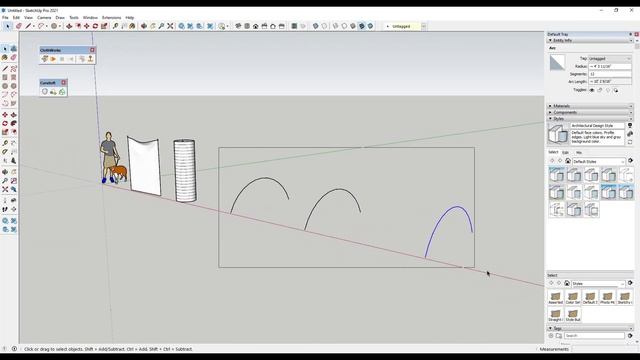Open the Arc tool dropdown arrow
640x360 pixels.
tap(47, 26)
